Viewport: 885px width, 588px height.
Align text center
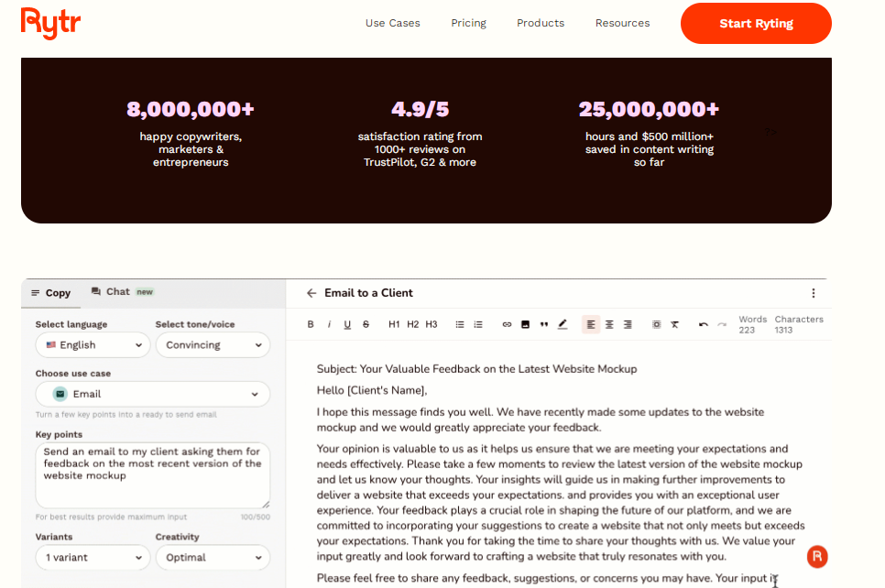[x=609, y=324]
